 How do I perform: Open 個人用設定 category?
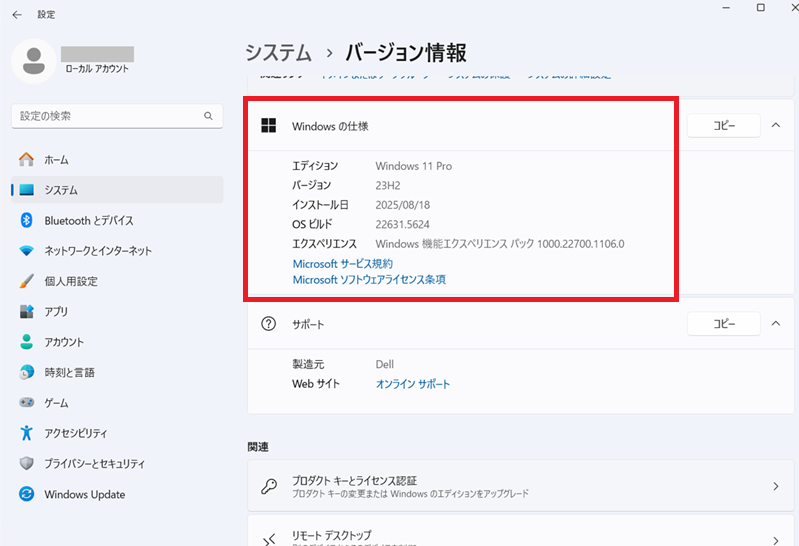[x=117, y=281]
